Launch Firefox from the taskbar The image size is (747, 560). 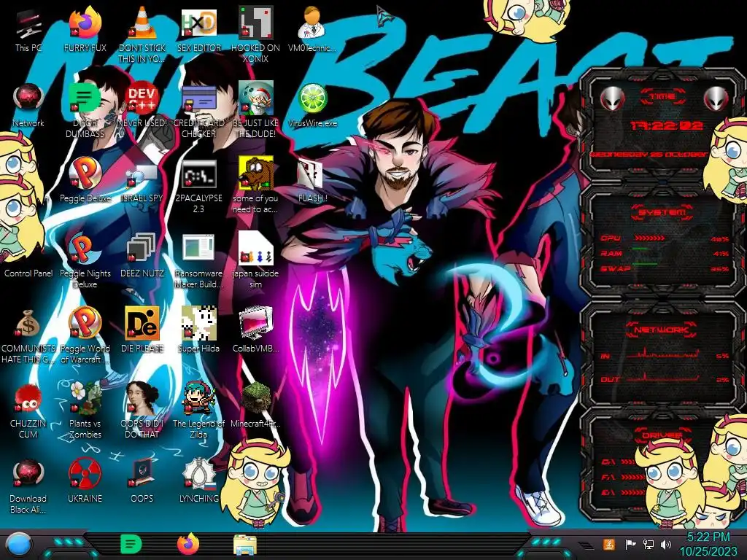[x=187, y=544]
